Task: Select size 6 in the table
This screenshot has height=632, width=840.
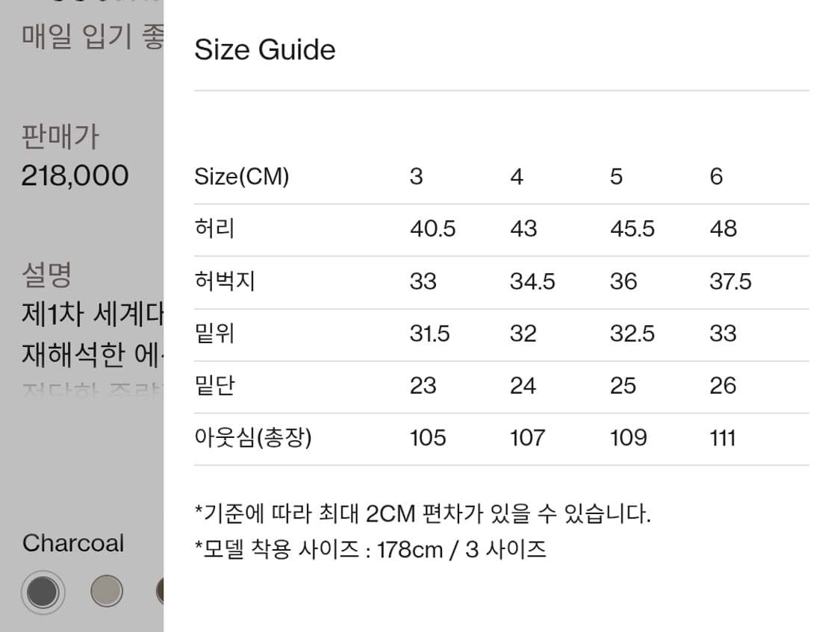Action: click(x=716, y=176)
